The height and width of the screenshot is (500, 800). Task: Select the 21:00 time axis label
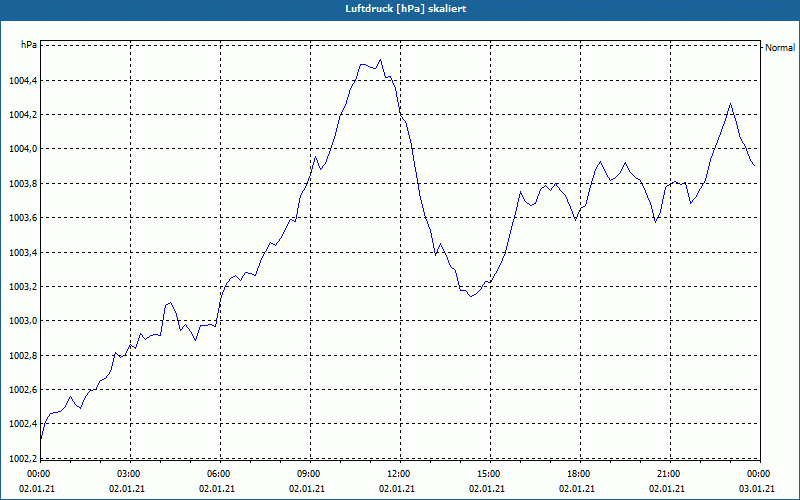coord(668,474)
